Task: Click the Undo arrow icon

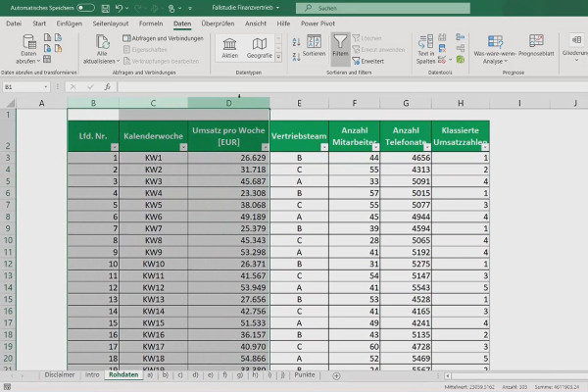Action: pyautogui.click(x=119, y=8)
